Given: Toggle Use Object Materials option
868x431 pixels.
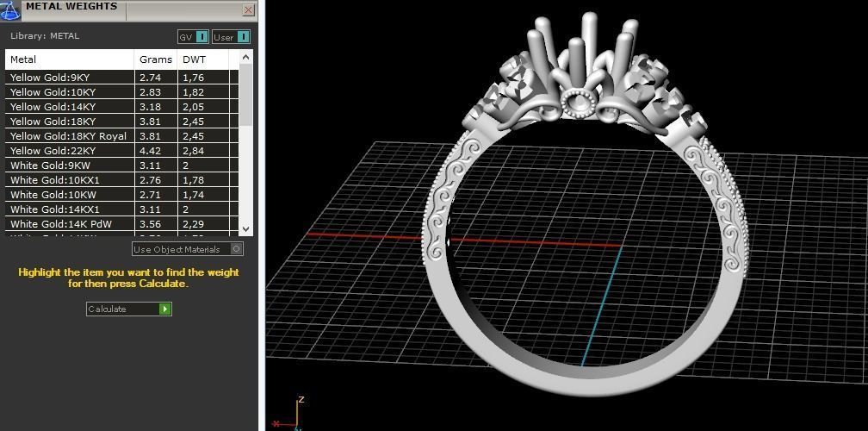Looking at the screenshot, I should coord(188,249).
